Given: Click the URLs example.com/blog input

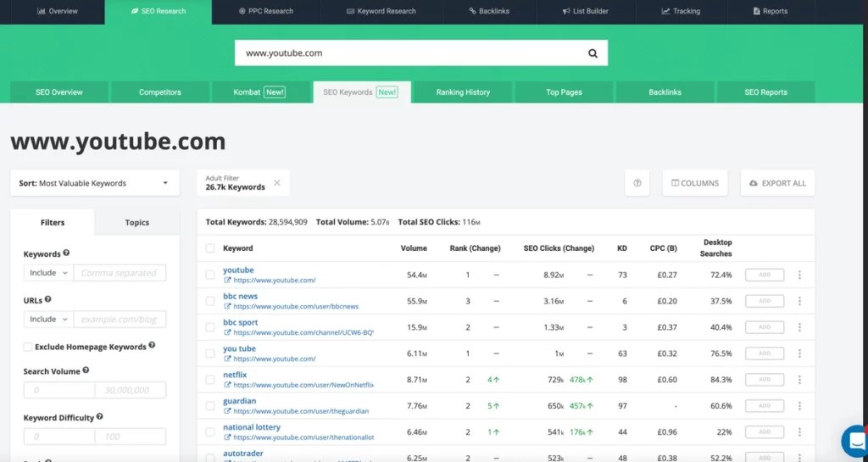Looking at the screenshot, I should point(120,320).
